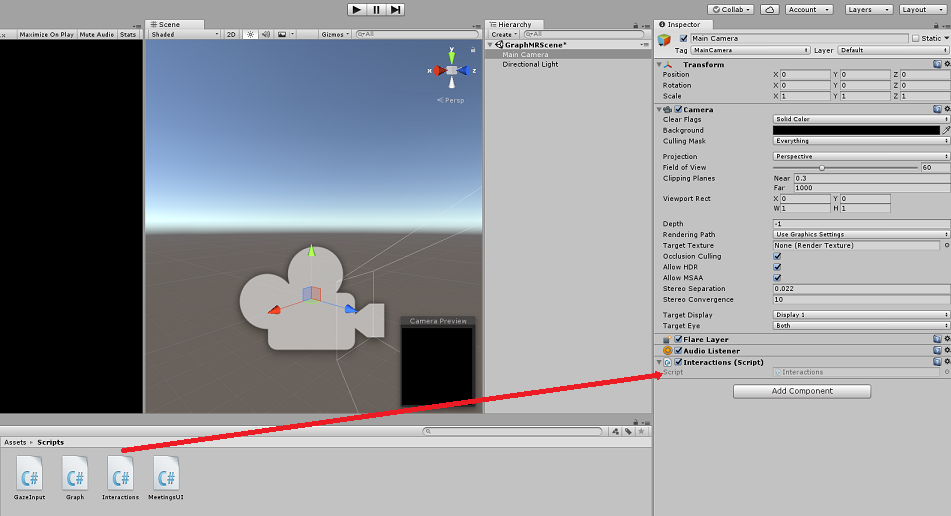Advance one frame with the Step button
Image resolution: width=951 pixels, height=516 pixels.
(x=395, y=10)
